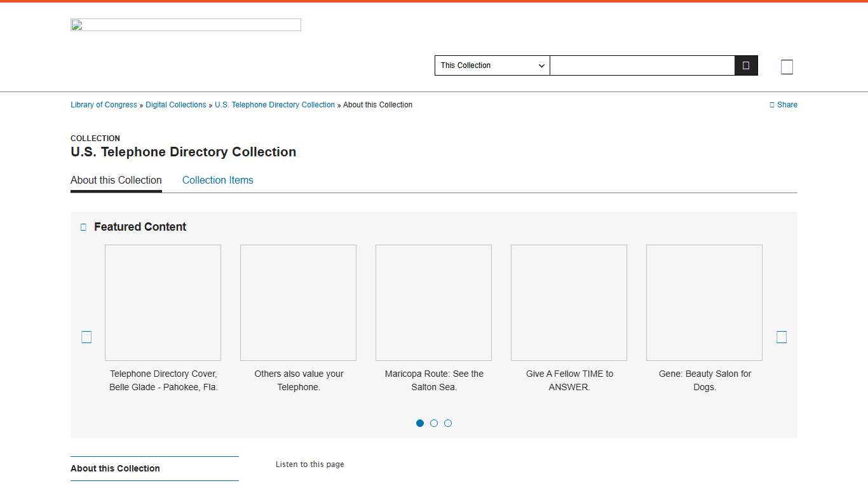The height and width of the screenshot is (488, 868).
Task: Open U.S. Telephone Directory Collection breadcrumb
Action: point(275,105)
